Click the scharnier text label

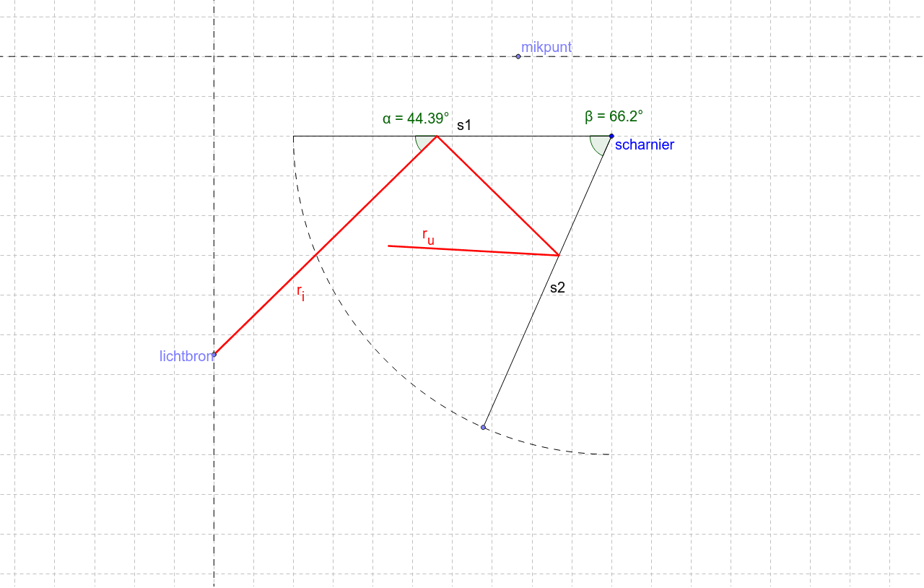pyautogui.click(x=645, y=144)
